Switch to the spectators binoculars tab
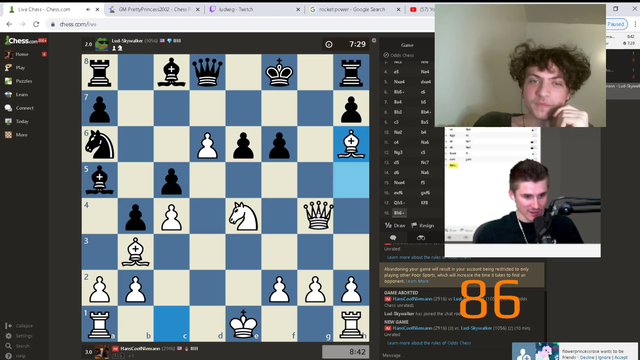This screenshot has width=640, height=360. (420, 238)
